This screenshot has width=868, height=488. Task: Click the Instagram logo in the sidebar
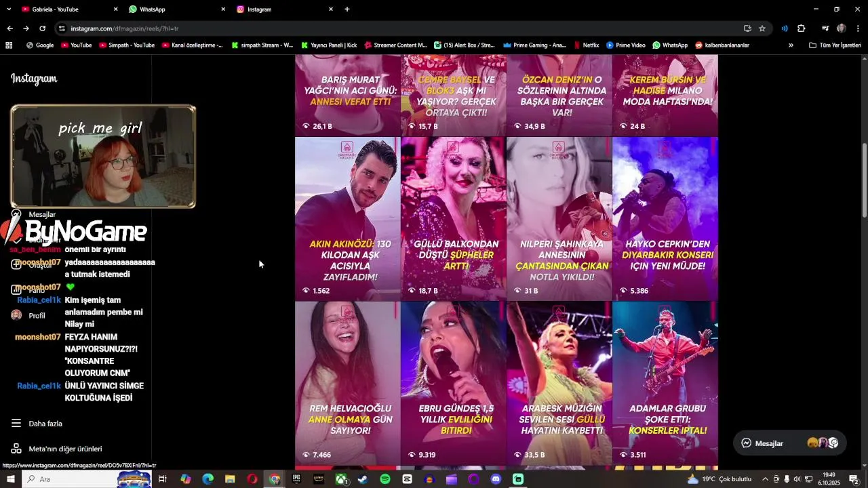(34, 79)
